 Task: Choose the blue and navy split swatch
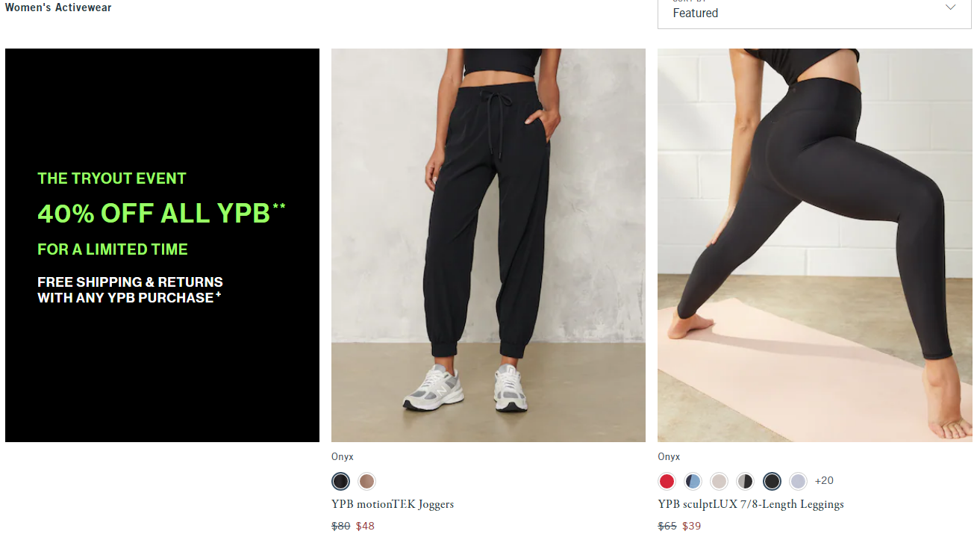(693, 481)
